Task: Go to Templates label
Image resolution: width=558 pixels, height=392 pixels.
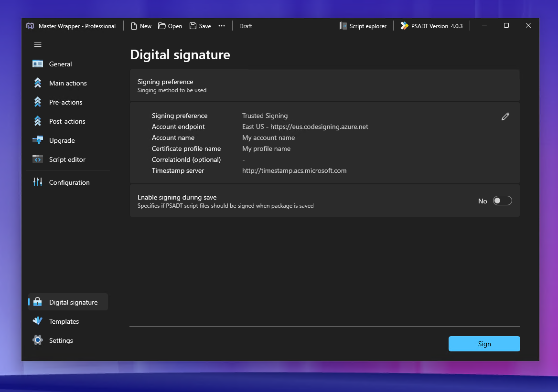Action: tap(64, 321)
